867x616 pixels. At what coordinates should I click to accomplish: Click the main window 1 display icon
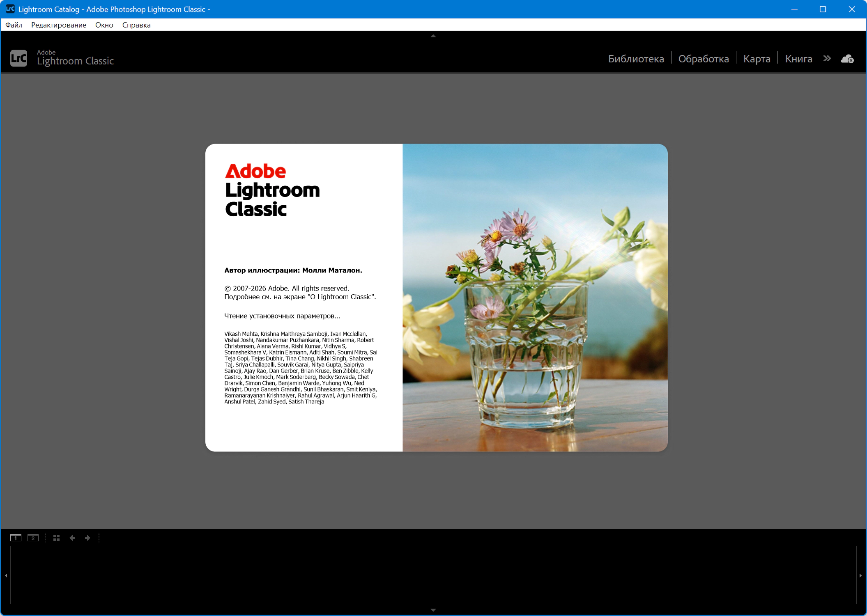(x=16, y=538)
